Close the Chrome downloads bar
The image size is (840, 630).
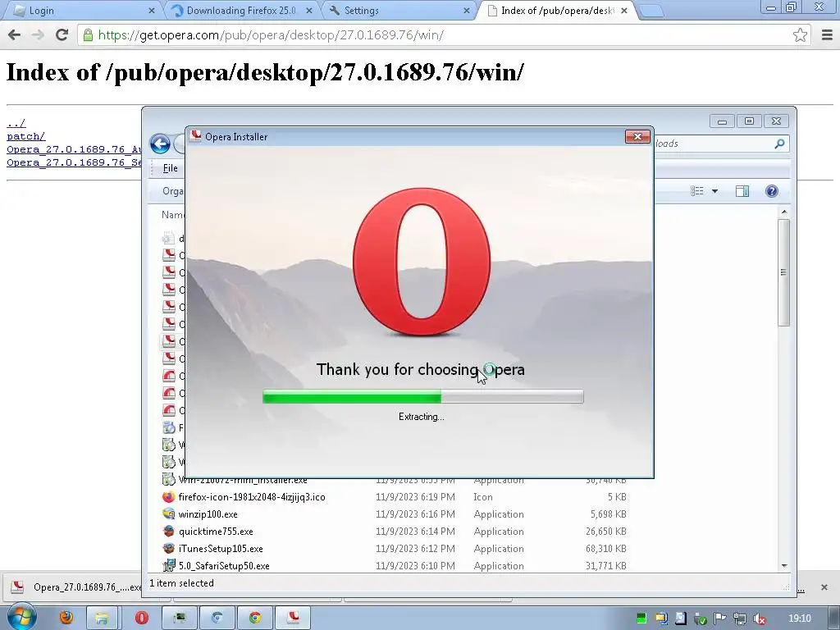click(824, 587)
